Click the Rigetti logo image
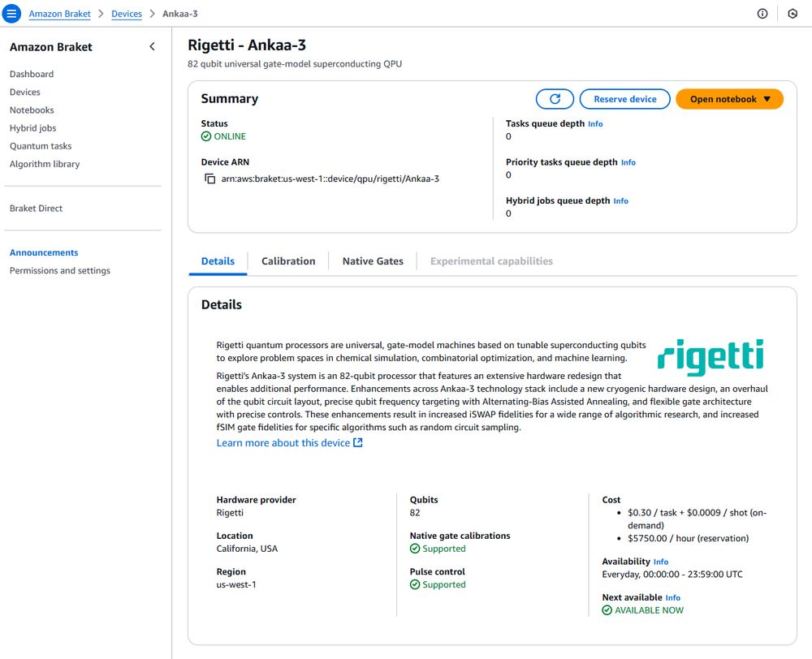This screenshot has width=812, height=659. point(710,356)
